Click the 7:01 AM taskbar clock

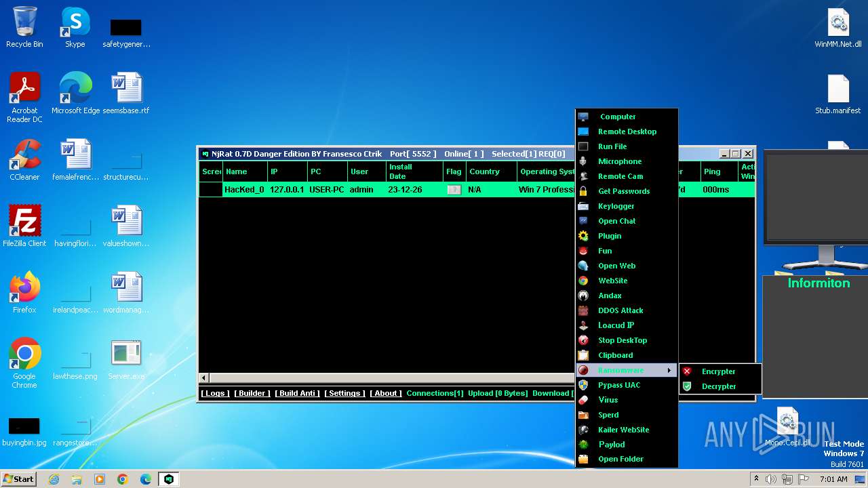[833, 479]
